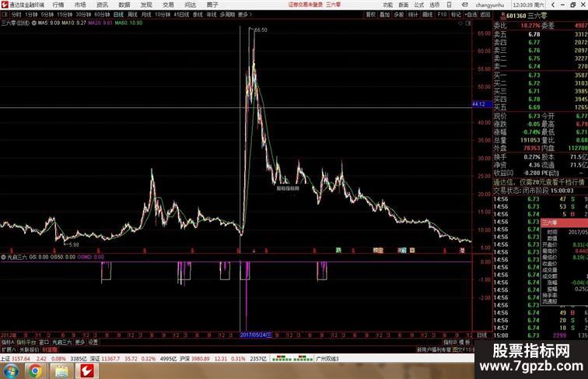Select the 指标平台 tab
Viewport: 588px width, 379px height.
(x=26, y=342)
